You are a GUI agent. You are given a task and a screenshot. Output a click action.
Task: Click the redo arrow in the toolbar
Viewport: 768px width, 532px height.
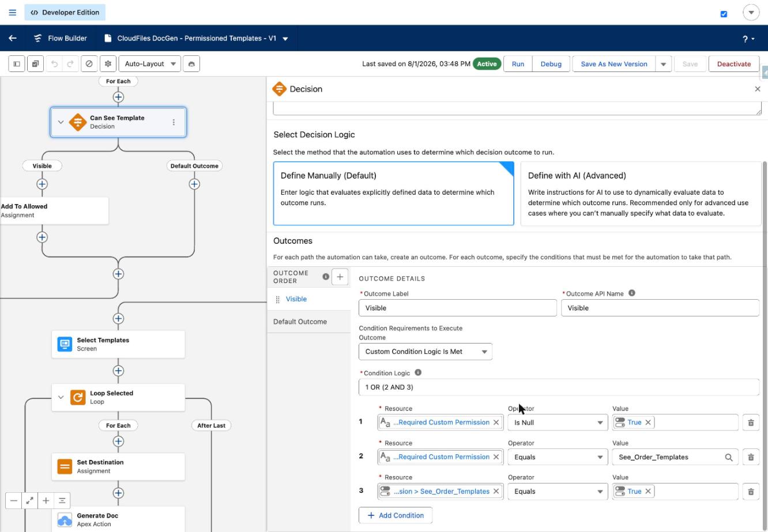[x=70, y=64]
